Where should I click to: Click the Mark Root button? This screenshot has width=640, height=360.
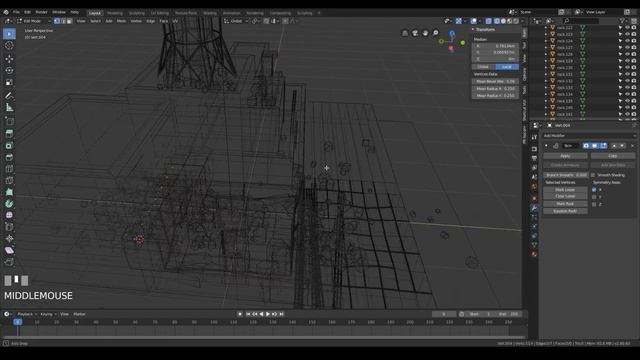click(565, 204)
